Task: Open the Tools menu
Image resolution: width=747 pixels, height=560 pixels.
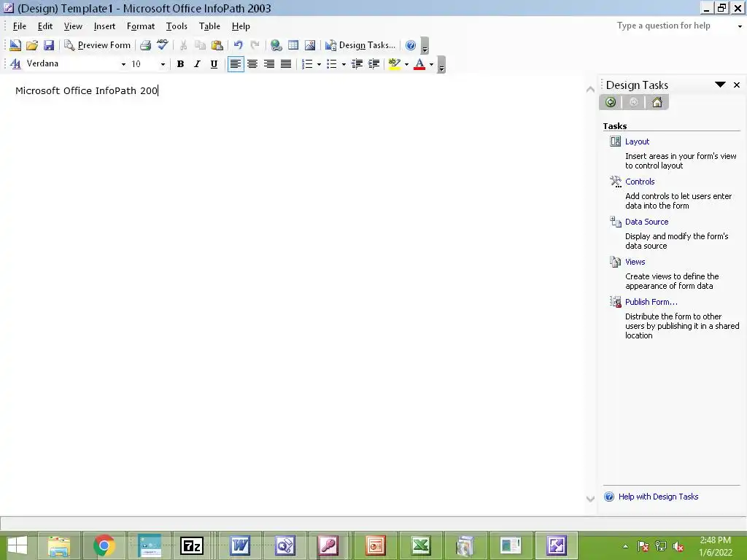Action: pyautogui.click(x=177, y=26)
